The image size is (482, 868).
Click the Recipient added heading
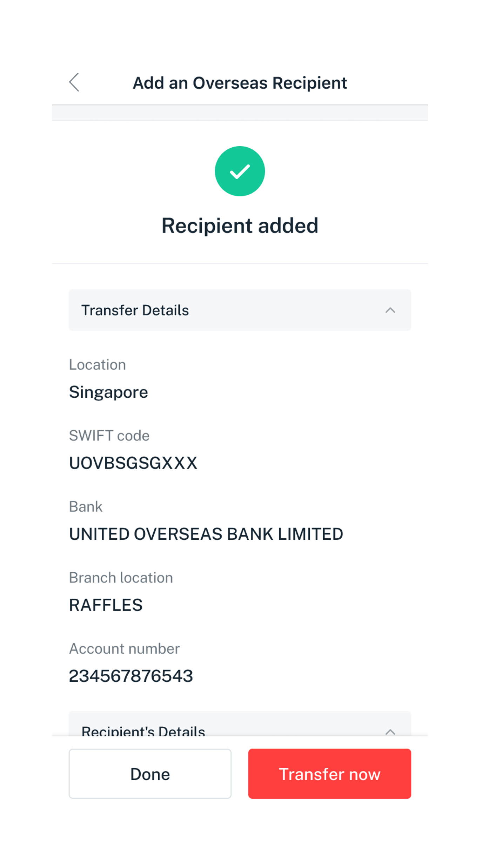[240, 226]
